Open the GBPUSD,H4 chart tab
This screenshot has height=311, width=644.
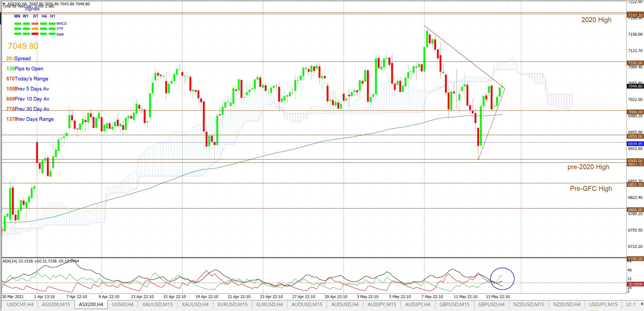(x=491, y=304)
